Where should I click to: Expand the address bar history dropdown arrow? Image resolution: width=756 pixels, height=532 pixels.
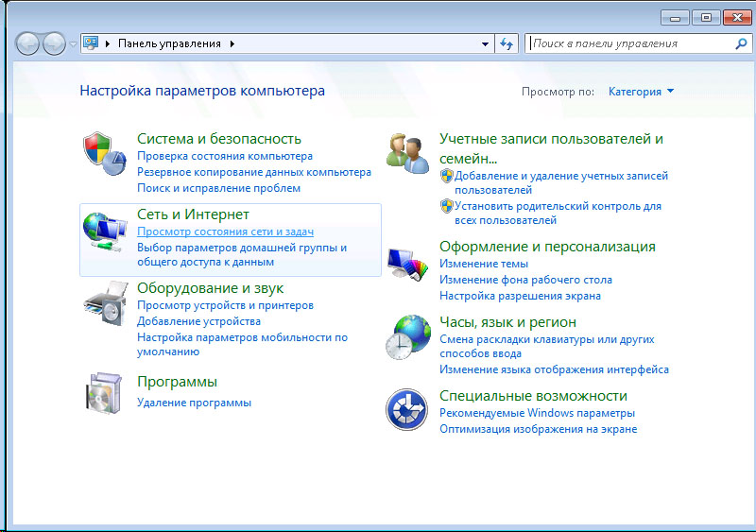tap(485, 43)
